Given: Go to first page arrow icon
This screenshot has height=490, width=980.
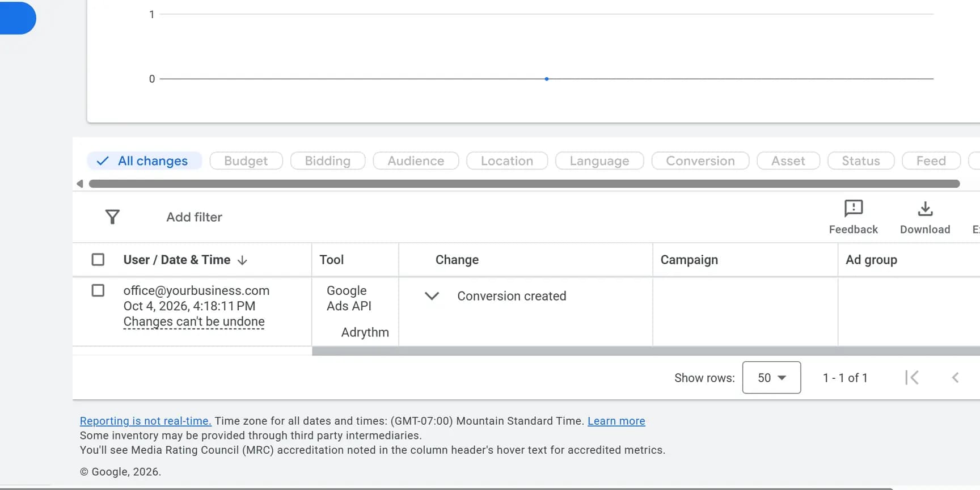Looking at the screenshot, I should 912,378.
